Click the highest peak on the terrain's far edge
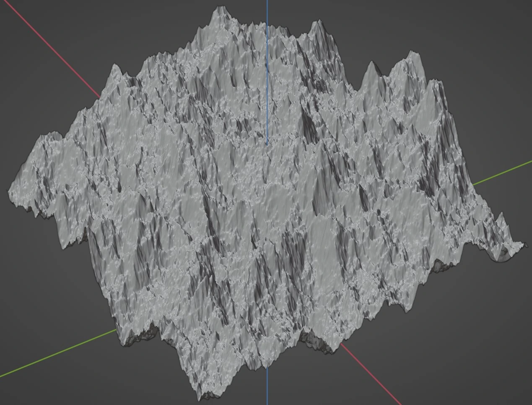 [x=219, y=8]
